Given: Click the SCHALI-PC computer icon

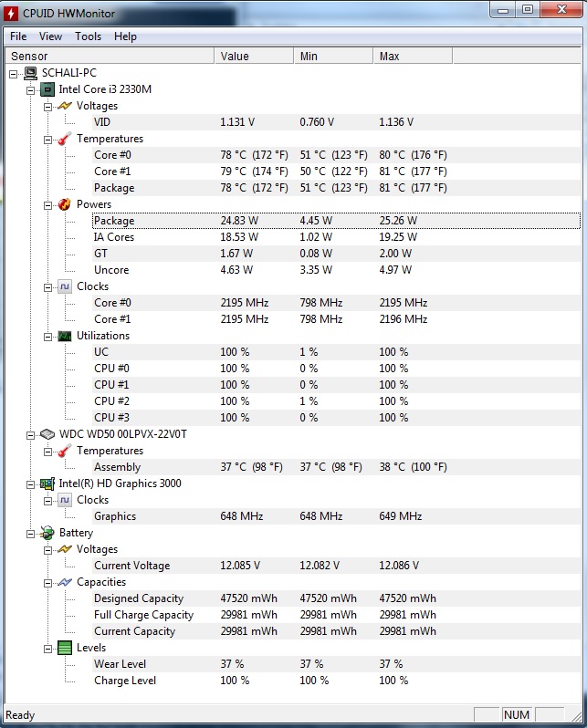Looking at the screenshot, I should 30,73.
